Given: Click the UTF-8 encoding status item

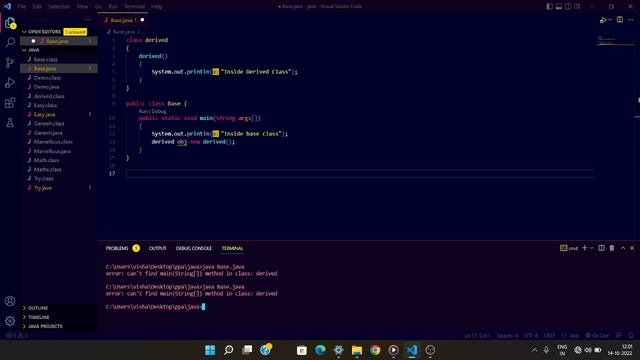Looking at the screenshot, I should (531, 336).
